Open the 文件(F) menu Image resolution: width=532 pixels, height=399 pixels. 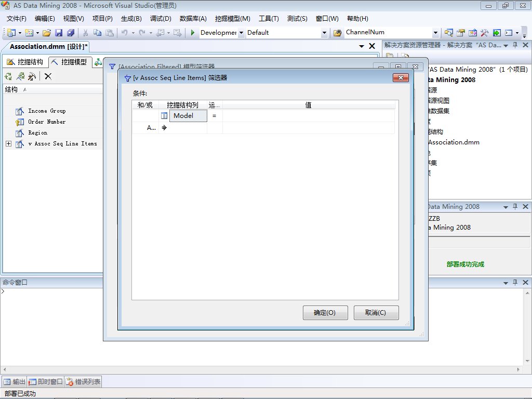click(x=16, y=19)
